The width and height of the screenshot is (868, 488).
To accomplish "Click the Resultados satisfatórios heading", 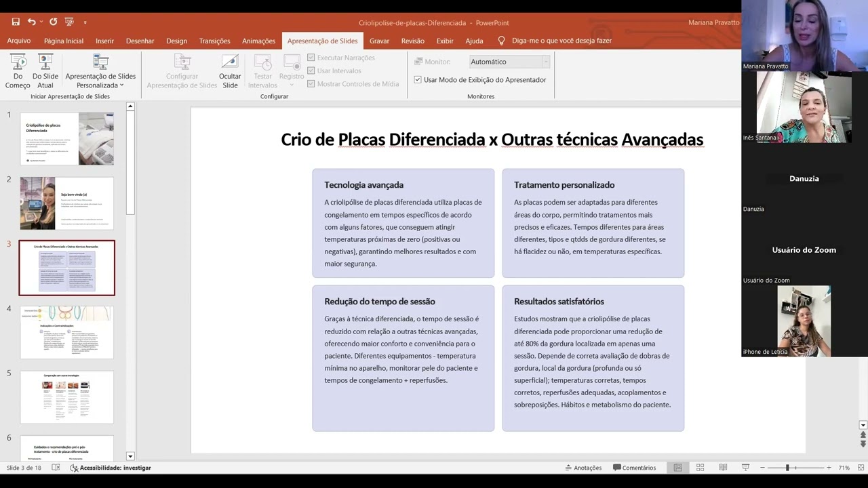I will pos(559,302).
